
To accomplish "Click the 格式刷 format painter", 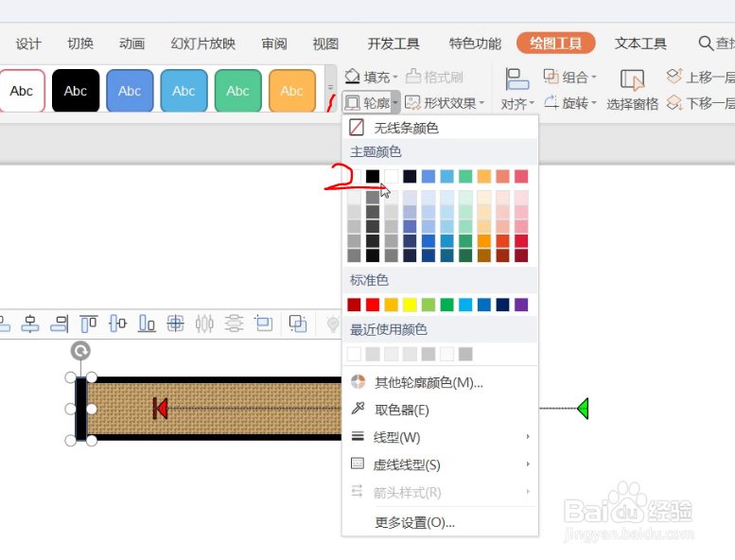I will [434, 77].
